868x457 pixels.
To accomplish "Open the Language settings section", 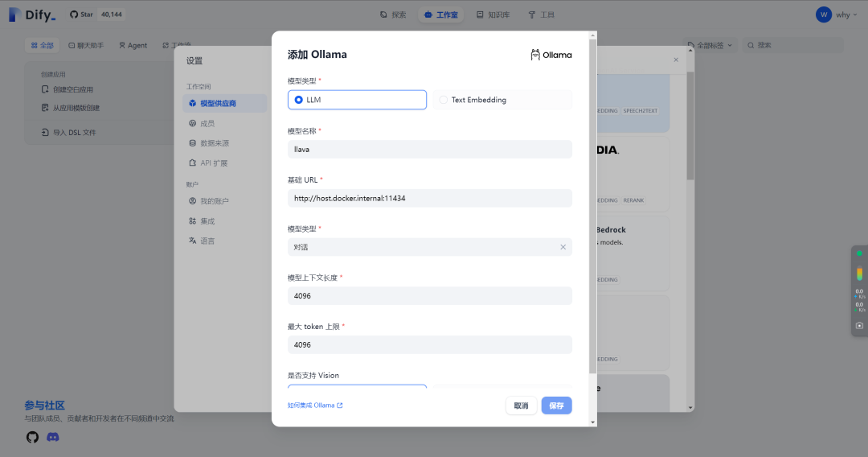I will click(x=225, y=241).
